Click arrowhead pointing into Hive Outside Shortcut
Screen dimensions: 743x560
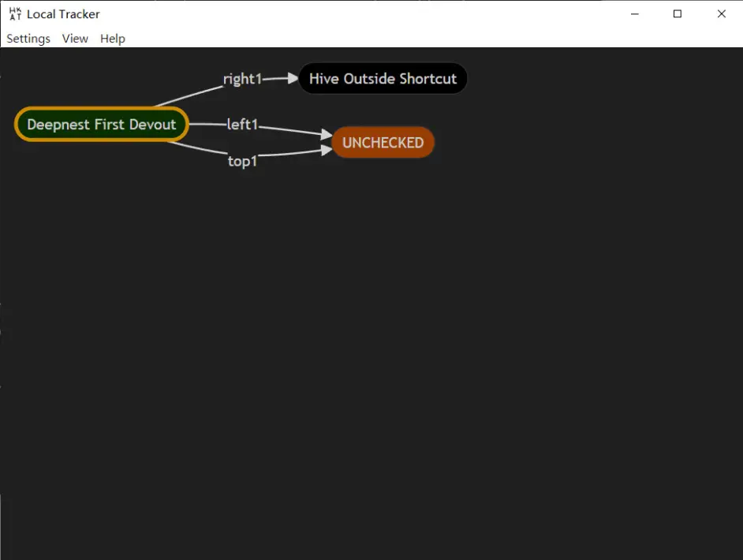click(293, 78)
